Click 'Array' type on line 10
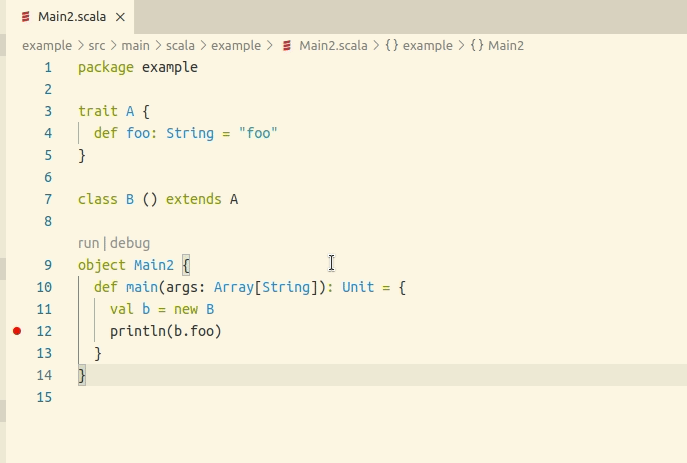 click(234, 287)
